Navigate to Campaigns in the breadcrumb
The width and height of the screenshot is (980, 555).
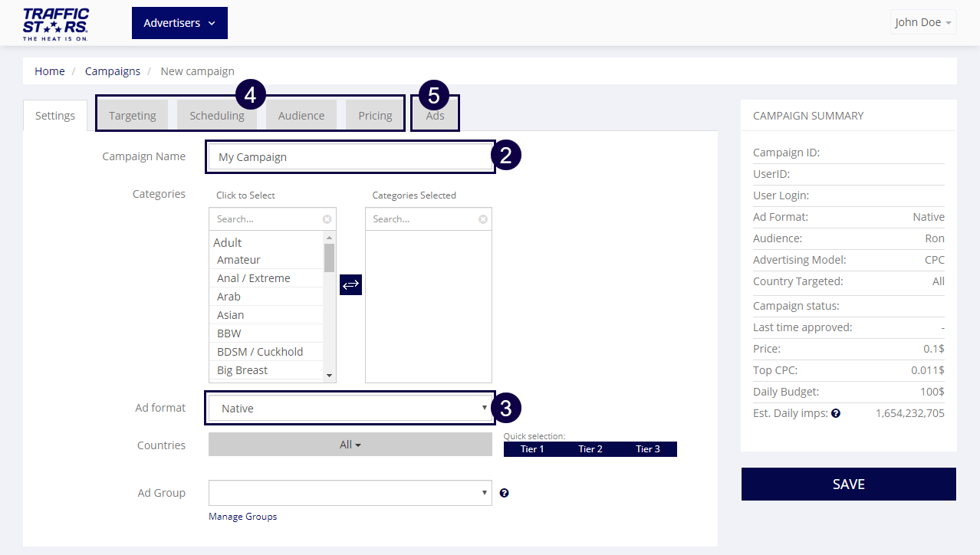coord(113,71)
